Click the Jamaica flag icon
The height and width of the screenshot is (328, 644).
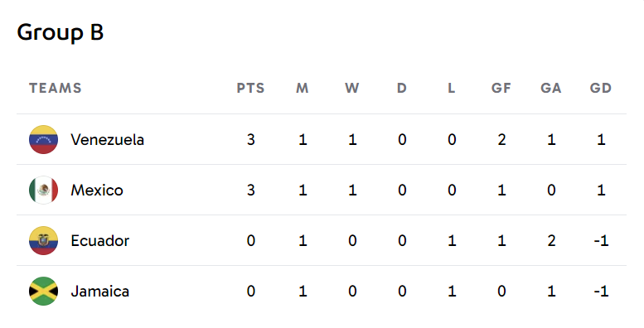44,291
